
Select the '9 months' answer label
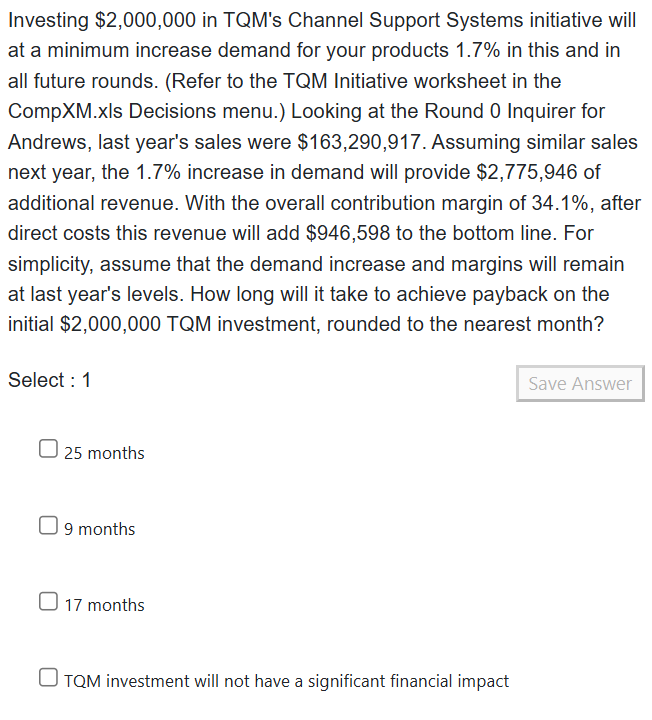(100, 529)
